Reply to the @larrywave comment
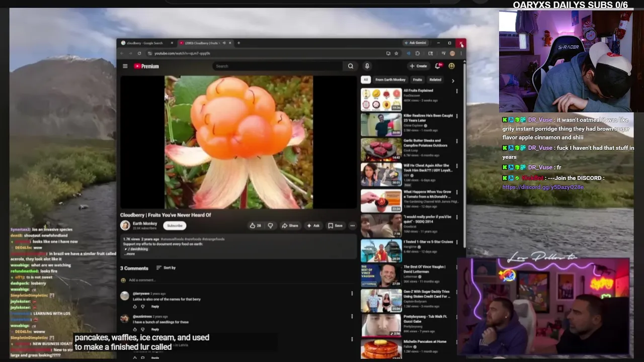This screenshot has height=362, width=644. [155, 306]
